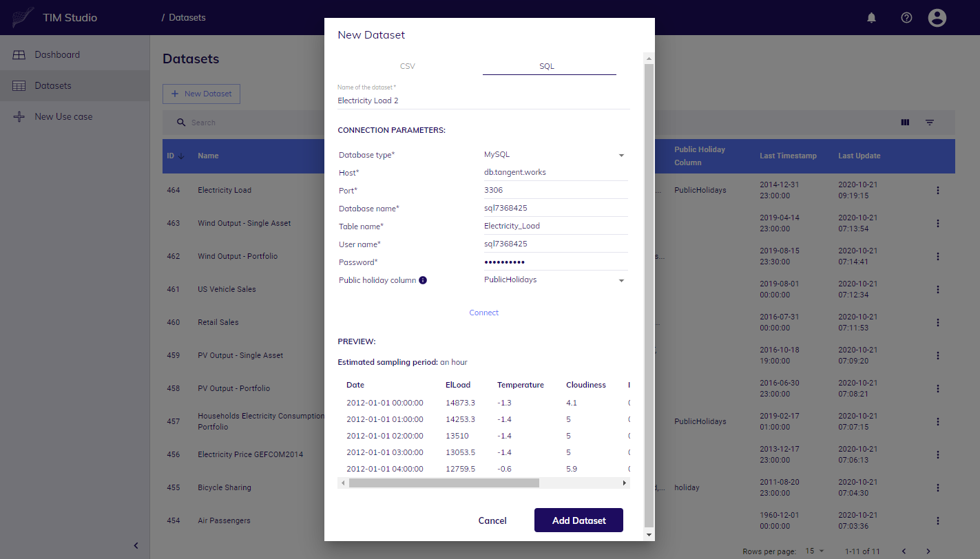Open Datasets in the sidebar
This screenshot has height=559, width=980.
click(74, 86)
